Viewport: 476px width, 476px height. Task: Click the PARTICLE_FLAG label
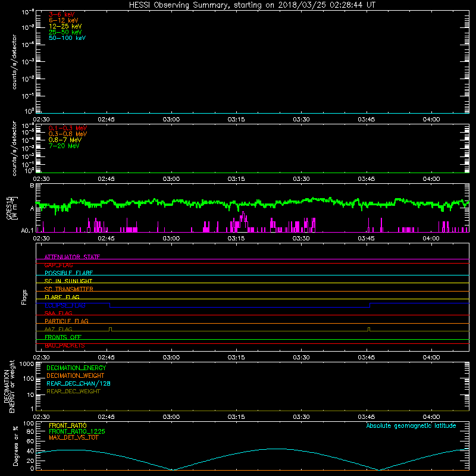67,321
